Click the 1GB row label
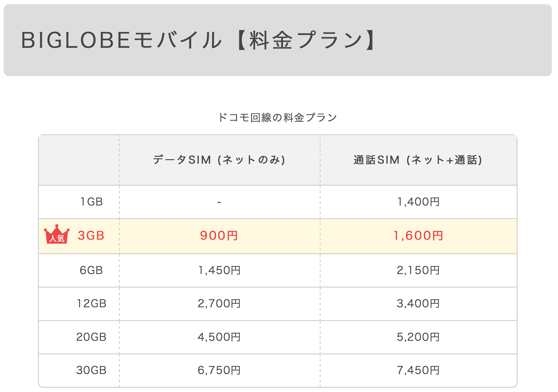 [x=92, y=202]
